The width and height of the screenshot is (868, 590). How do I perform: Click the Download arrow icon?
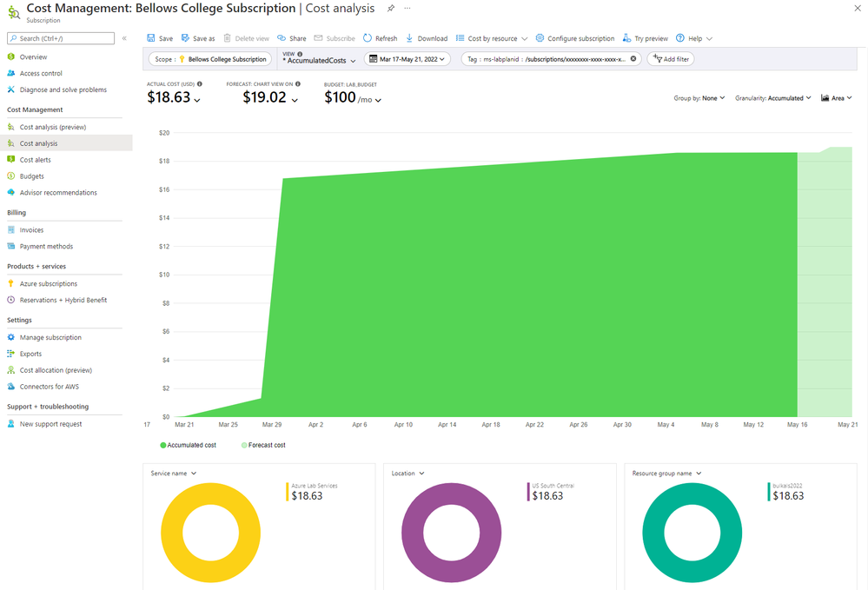(409, 38)
